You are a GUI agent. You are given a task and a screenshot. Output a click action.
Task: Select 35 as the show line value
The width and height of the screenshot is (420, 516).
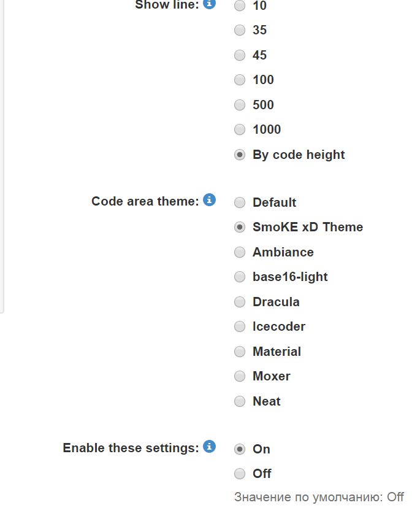point(239,29)
